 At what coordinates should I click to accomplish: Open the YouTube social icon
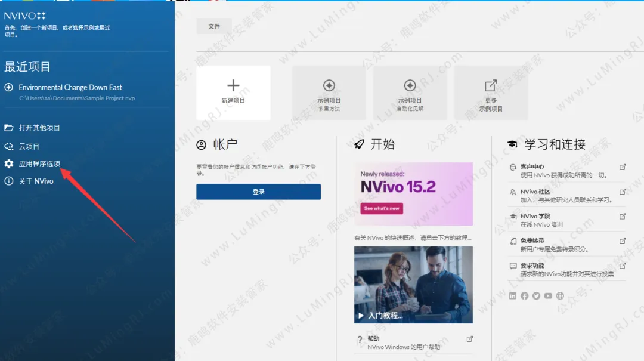coord(548,296)
